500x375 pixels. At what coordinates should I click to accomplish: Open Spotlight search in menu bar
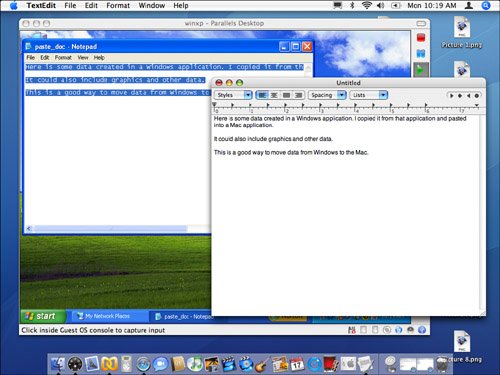[486, 5]
